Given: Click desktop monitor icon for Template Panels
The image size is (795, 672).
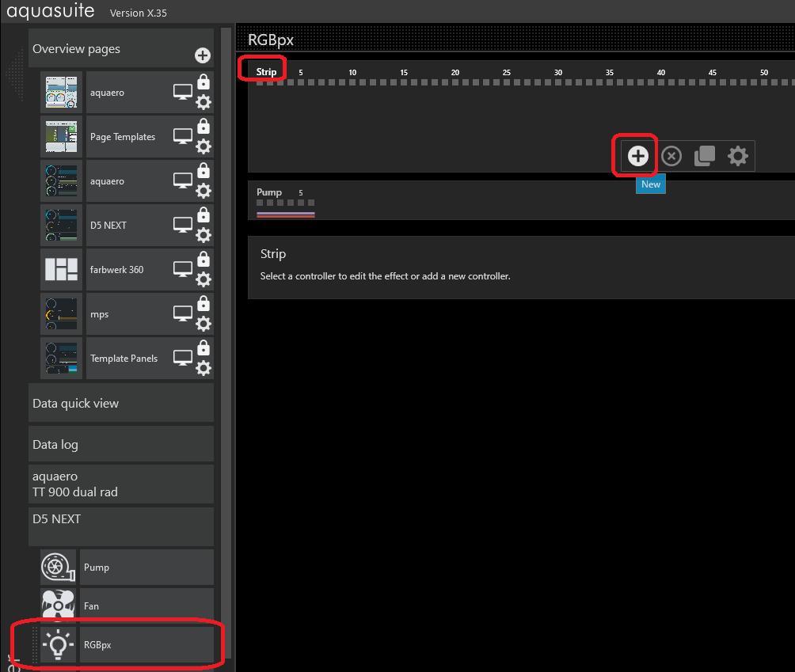Looking at the screenshot, I should click(183, 358).
